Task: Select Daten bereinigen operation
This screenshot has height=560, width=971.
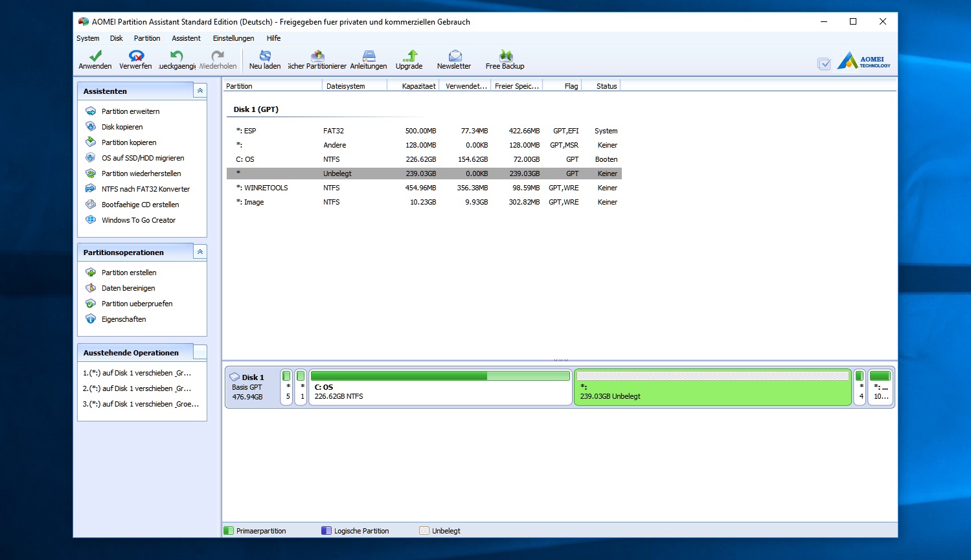Action: [x=128, y=288]
